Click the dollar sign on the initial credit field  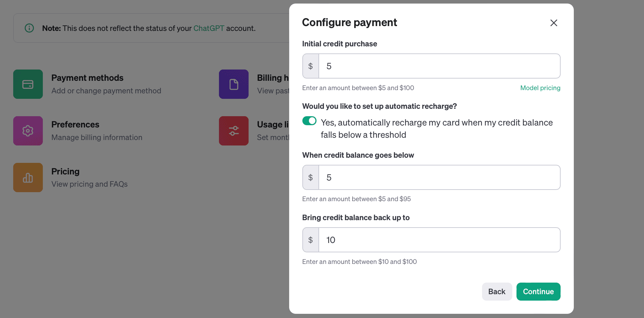311,66
